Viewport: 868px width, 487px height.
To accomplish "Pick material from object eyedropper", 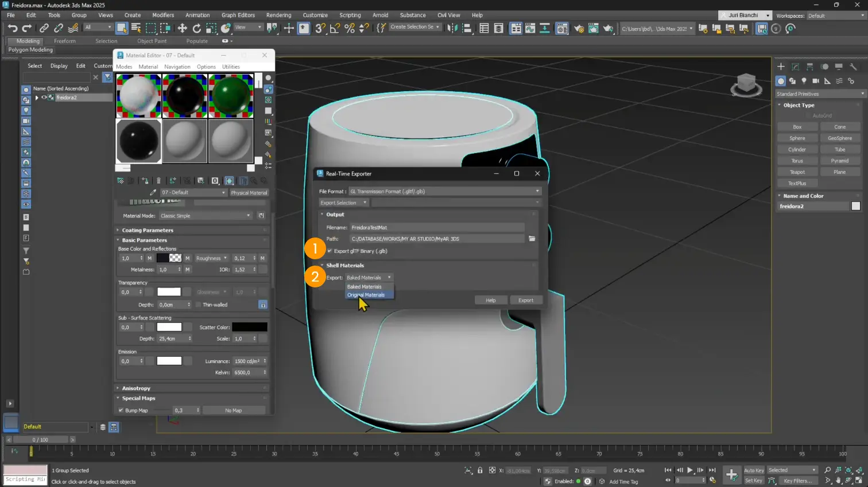I will (x=153, y=193).
